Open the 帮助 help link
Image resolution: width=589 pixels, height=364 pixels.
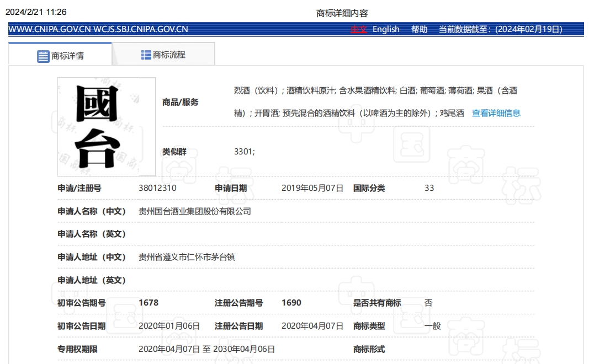point(419,29)
